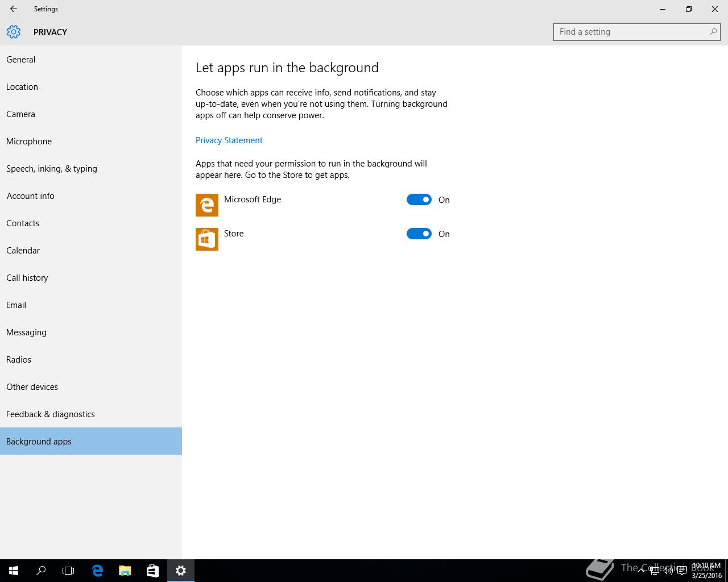Turn off Store background toggle
This screenshot has width=728, height=582.
point(419,234)
